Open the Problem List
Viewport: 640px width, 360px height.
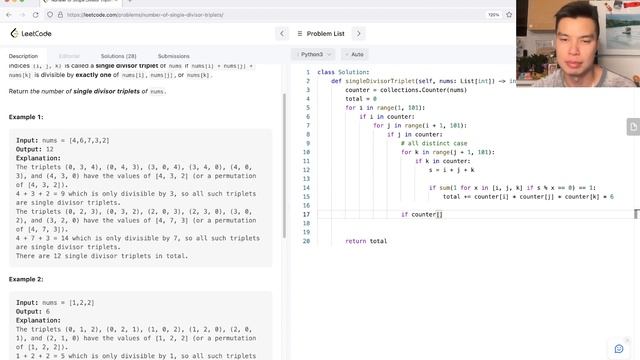325,33
